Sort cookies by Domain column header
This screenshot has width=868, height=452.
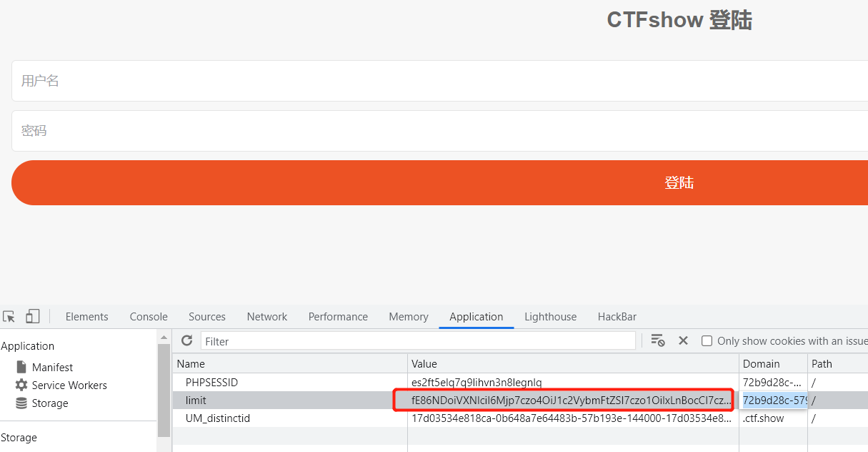774,363
